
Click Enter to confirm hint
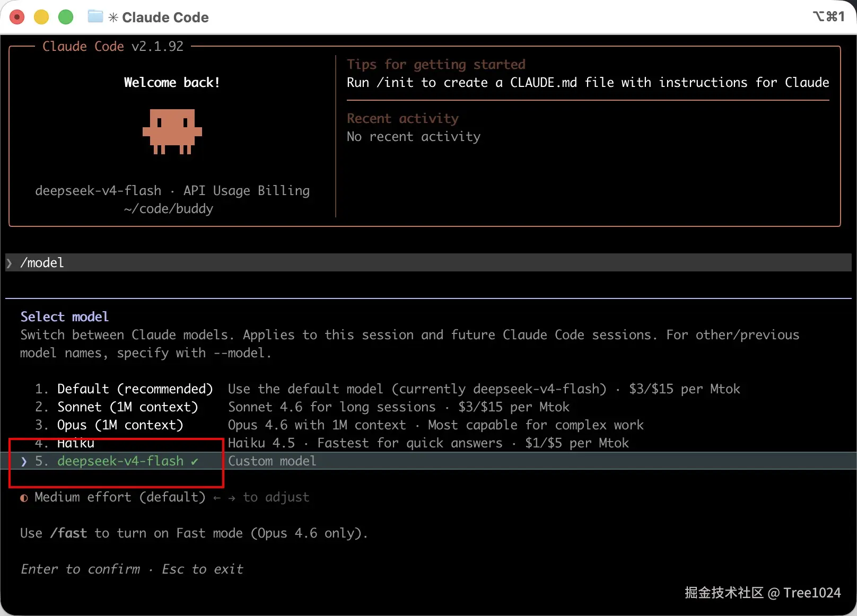81,569
